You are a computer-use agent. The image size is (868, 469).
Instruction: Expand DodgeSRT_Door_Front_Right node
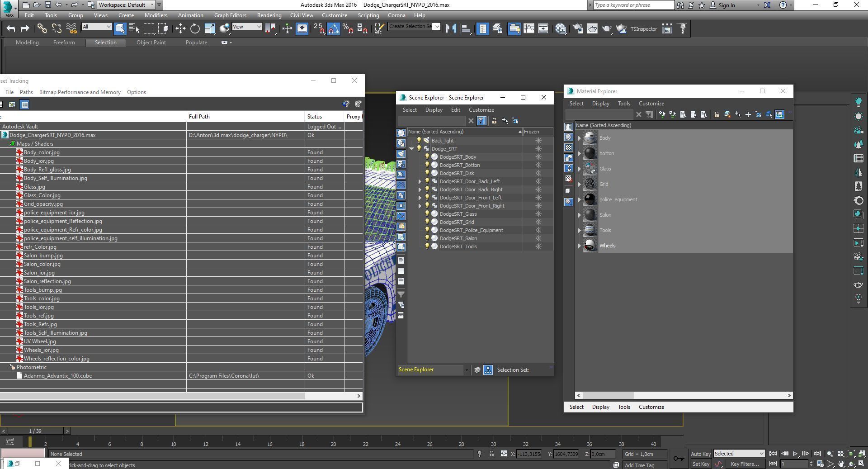[x=420, y=206]
